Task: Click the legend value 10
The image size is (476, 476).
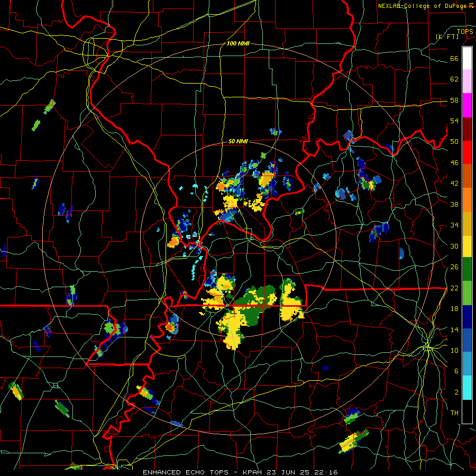Action: (454, 350)
